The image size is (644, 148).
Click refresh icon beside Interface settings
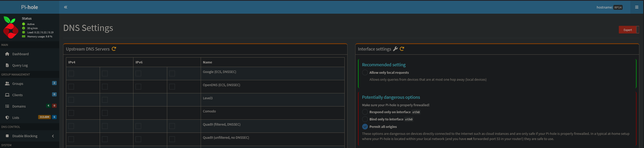[402, 49]
